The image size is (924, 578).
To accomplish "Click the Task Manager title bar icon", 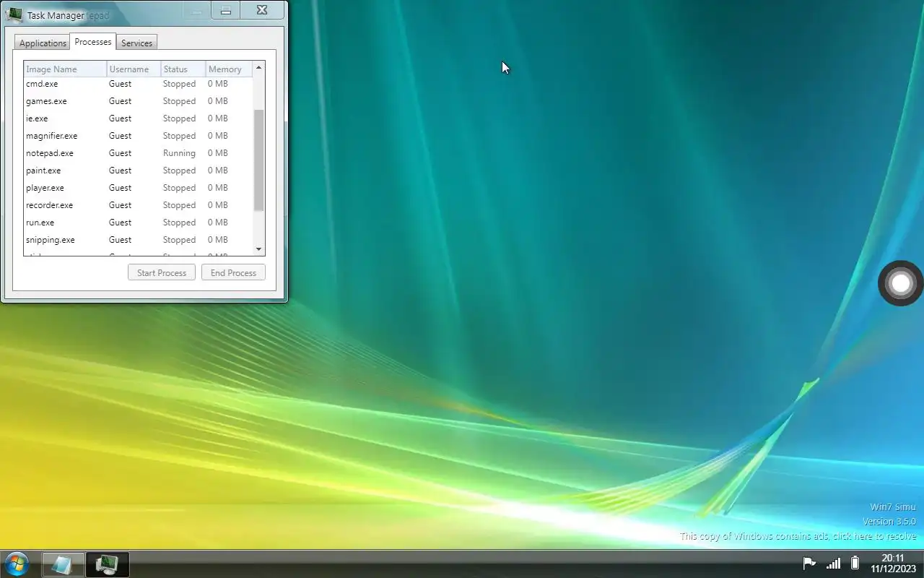I will (x=14, y=14).
